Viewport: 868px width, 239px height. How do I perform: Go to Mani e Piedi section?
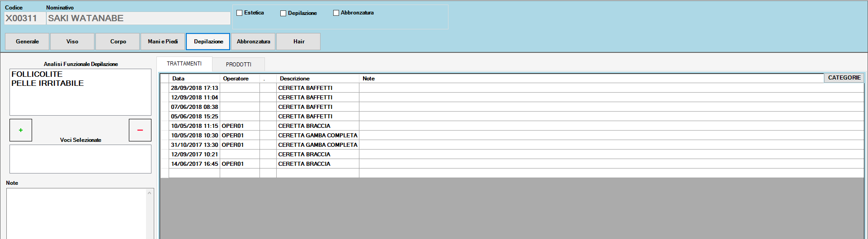[x=163, y=42]
